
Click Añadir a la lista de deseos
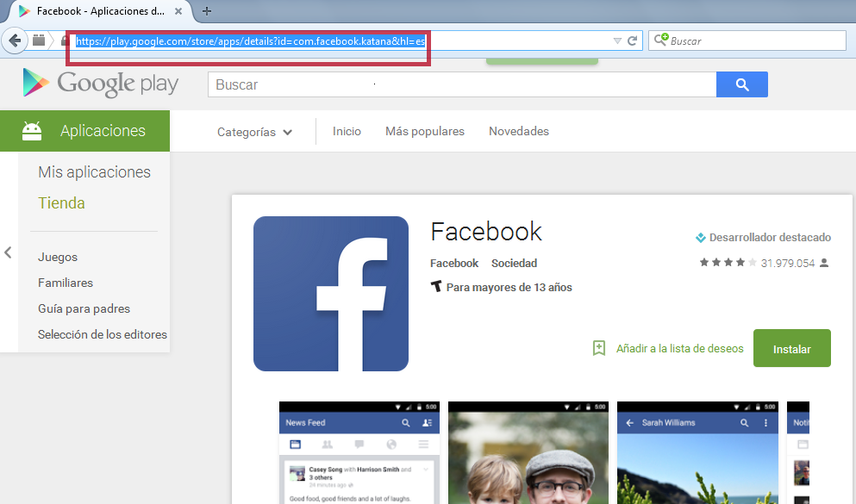679,349
